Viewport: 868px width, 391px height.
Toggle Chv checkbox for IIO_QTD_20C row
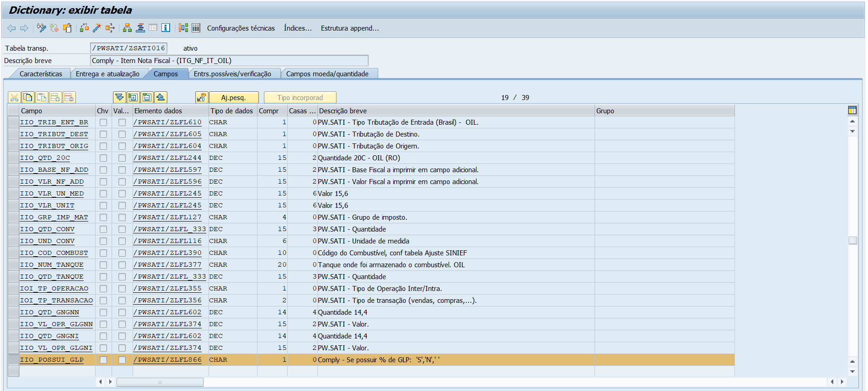point(103,158)
